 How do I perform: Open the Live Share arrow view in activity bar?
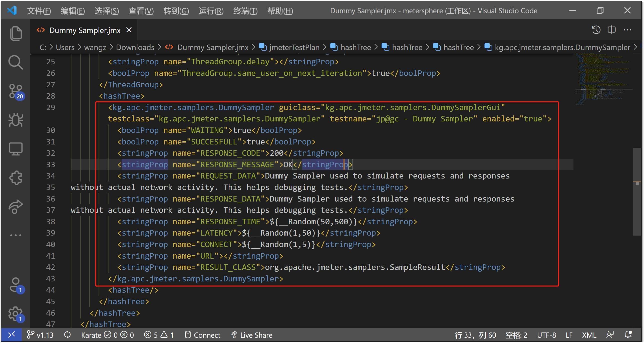(16, 207)
